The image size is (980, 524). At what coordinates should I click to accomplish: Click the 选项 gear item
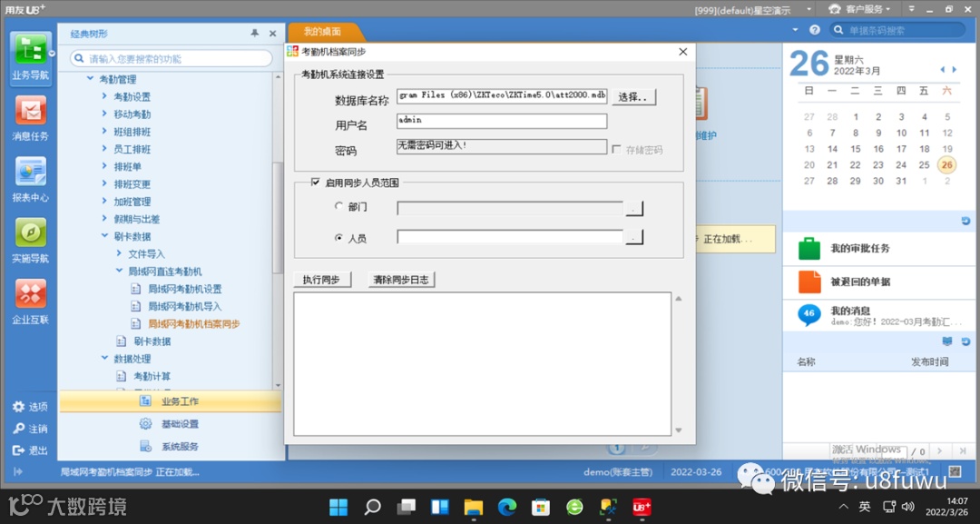point(30,407)
